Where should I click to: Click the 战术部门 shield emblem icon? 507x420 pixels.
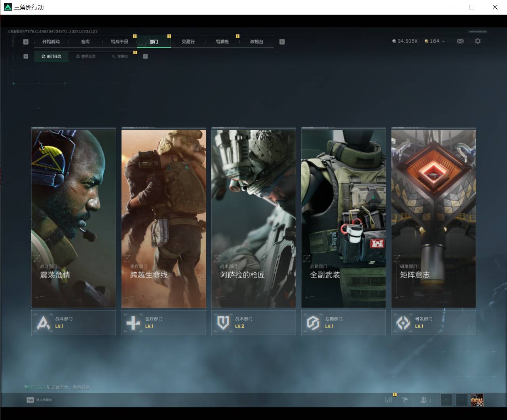pyautogui.click(x=223, y=323)
